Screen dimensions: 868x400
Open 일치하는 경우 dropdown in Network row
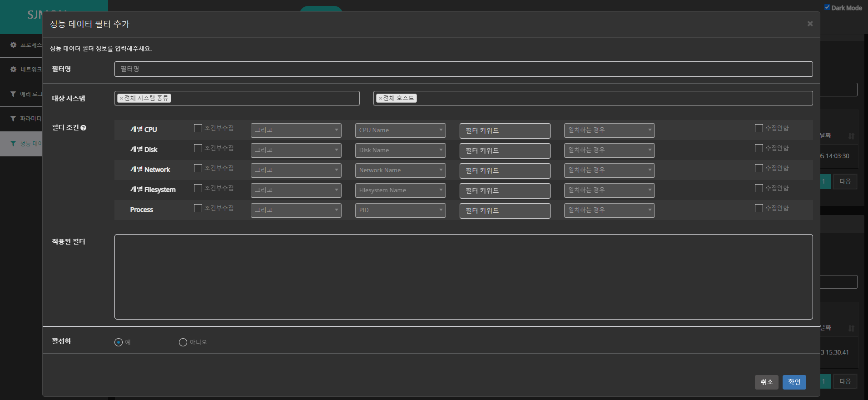click(610, 170)
